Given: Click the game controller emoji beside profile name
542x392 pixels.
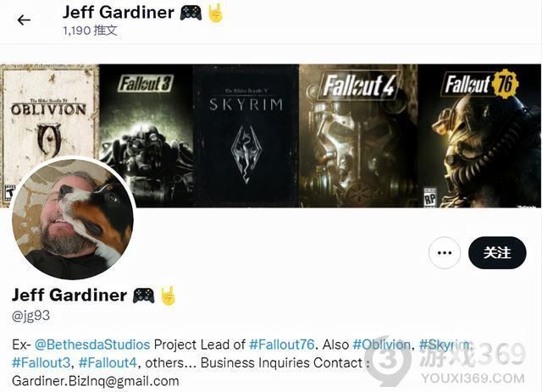Looking at the screenshot, I should coord(144,295).
